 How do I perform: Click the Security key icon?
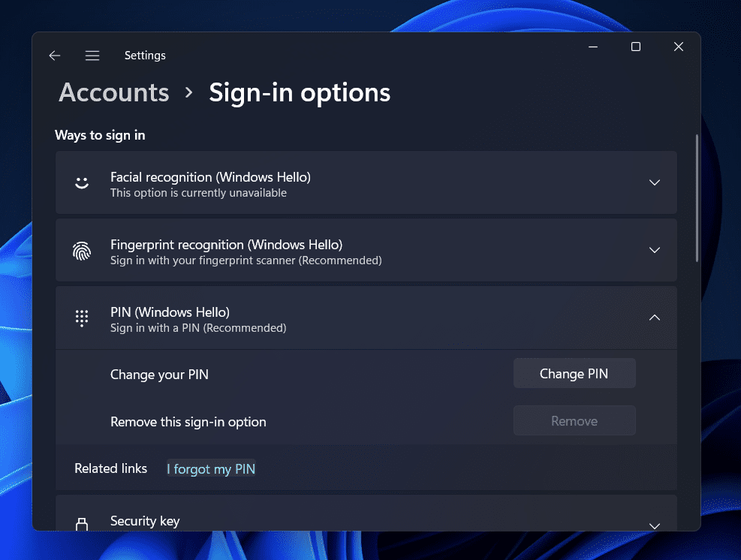pyautogui.click(x=82, y=521)
